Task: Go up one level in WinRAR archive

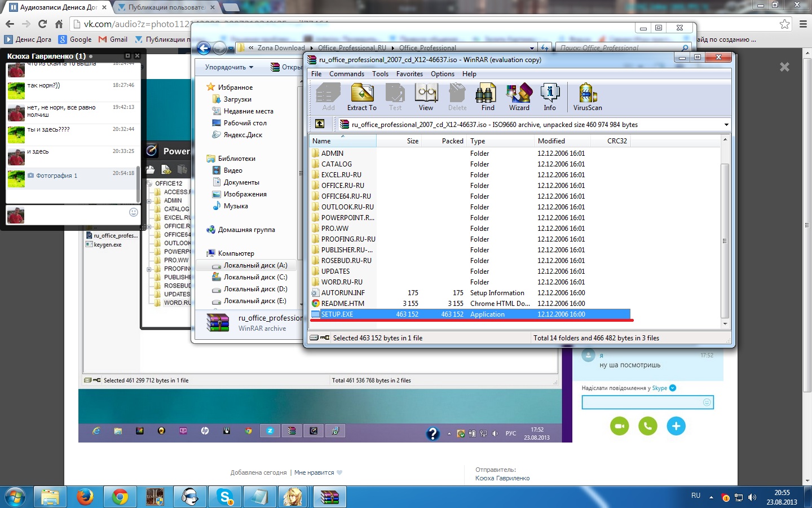Action: (320, 124)
